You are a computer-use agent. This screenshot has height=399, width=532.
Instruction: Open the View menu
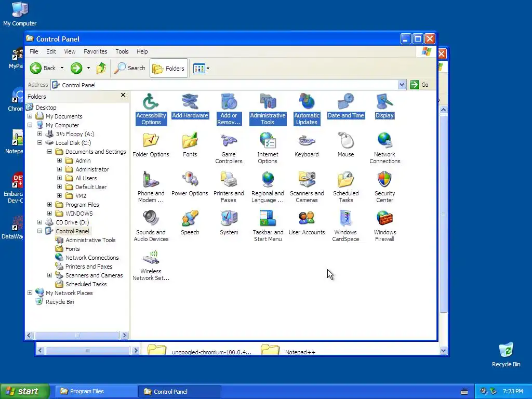(x=70, y=51)
